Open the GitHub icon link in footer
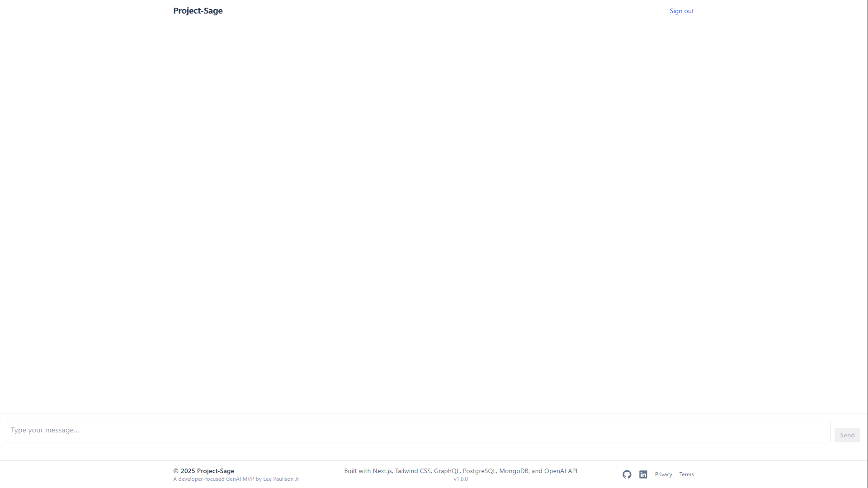Viewport: 868px width, 488px height. coord(627,474)
